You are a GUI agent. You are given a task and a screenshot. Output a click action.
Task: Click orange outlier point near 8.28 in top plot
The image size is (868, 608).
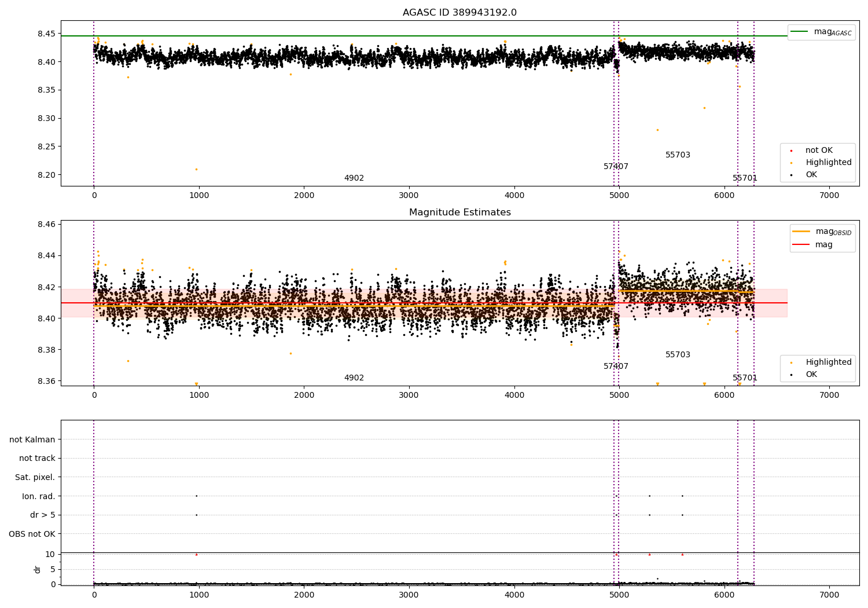coord(657,130)
